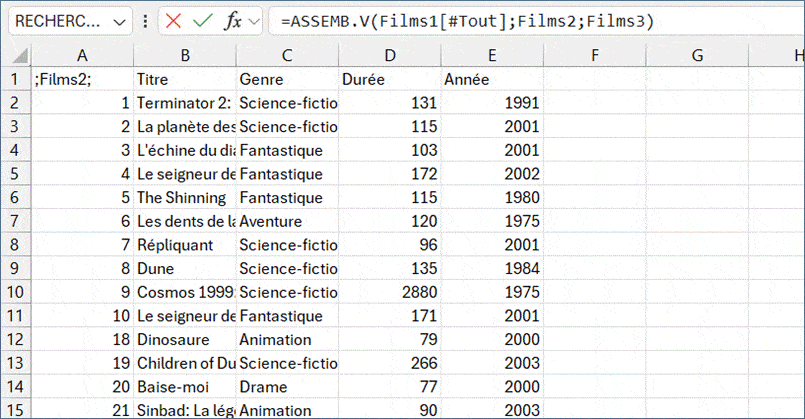The image size is (805, 419).
Task: Select the L'échine du di title cell
Action: point(185,150)
